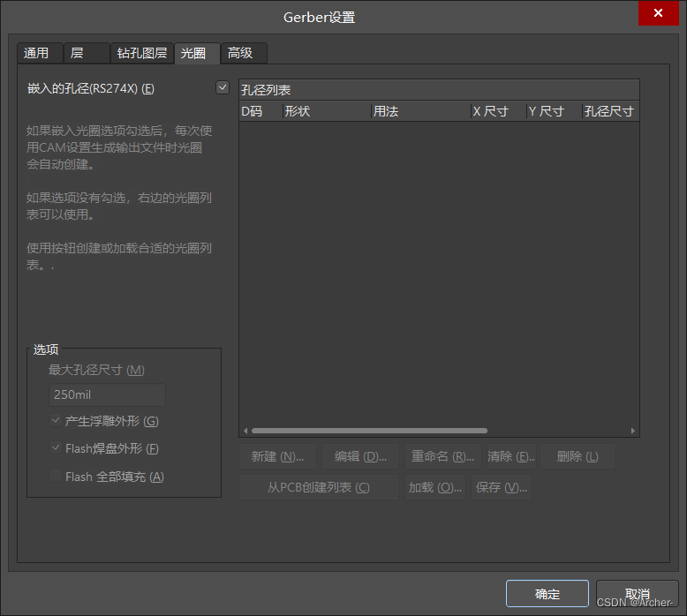Click the horizontal scrollbar thumb in 孔径列表
The image size is (687, 616).
coord(369,431)
